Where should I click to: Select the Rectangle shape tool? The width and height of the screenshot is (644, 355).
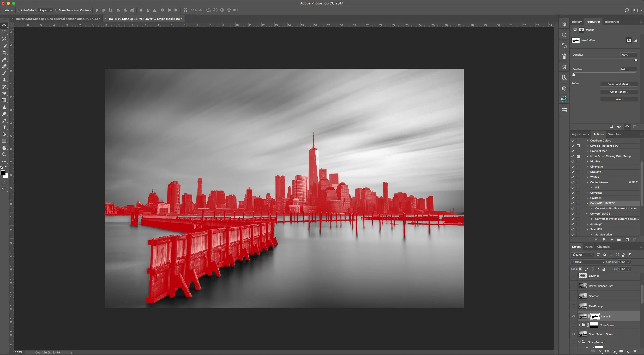4,141
